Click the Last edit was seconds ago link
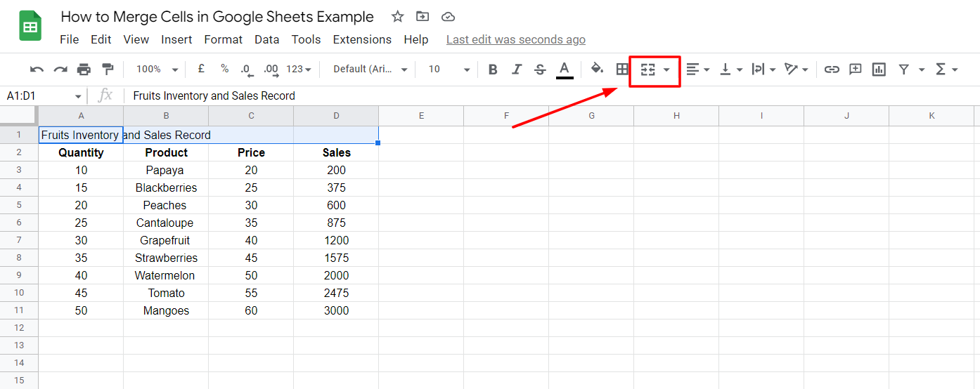The height and width of the screenshot is (389, 980). [516, 40]
